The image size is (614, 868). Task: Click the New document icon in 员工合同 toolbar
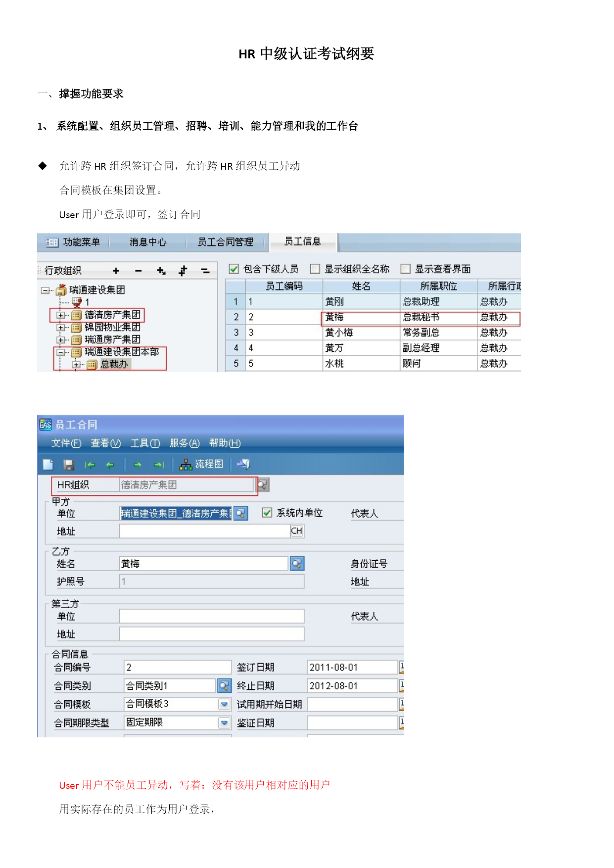[x=48, y=465]
